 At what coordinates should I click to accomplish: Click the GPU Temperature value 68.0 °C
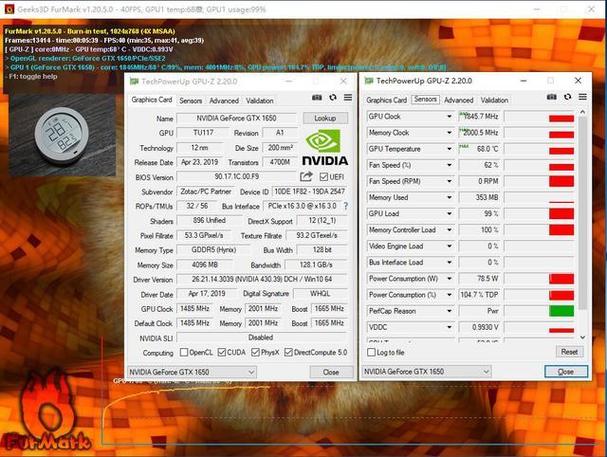tap(479, 149)
